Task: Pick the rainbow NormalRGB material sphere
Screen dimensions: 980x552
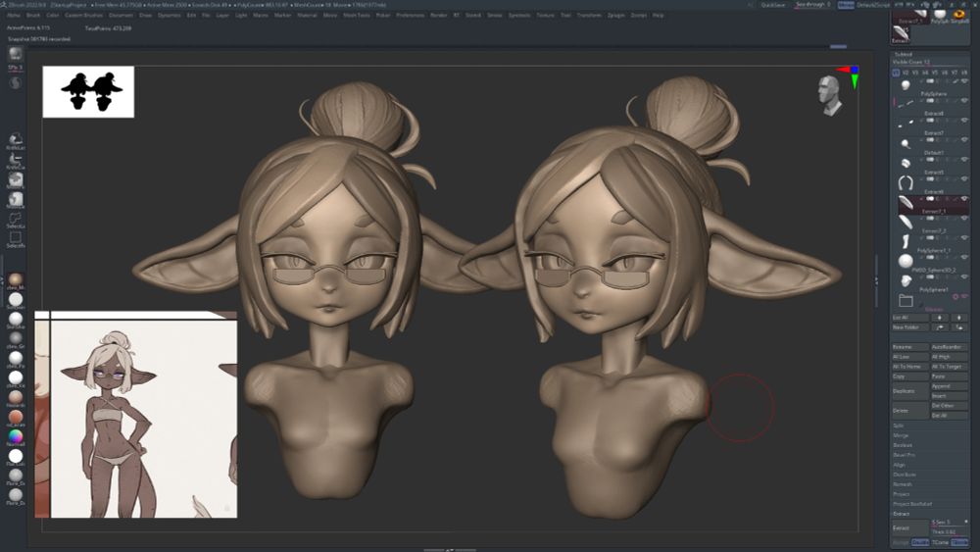Action: [16, 436]
